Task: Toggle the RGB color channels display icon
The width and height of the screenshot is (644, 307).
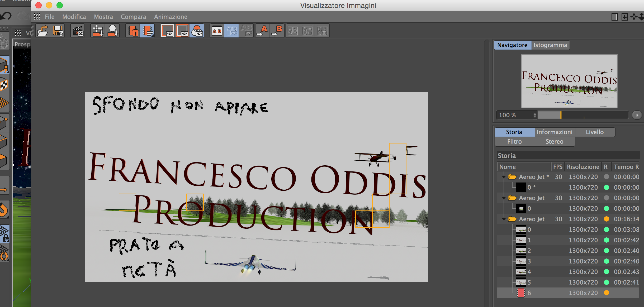Action: [197, 31]
